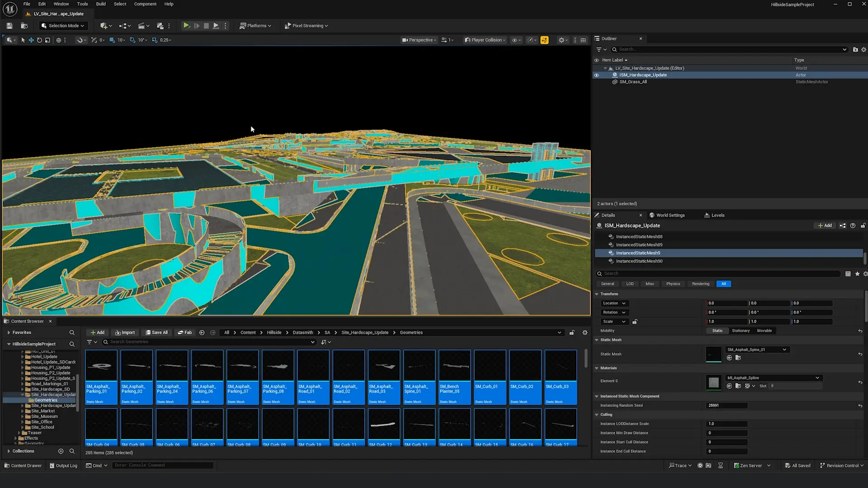Open the Tools menu
This screenshot has width=868, height=488.
[82, 4]
